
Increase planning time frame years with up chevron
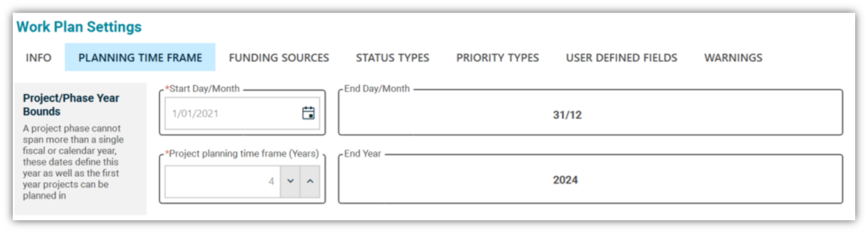coord(310,181)
